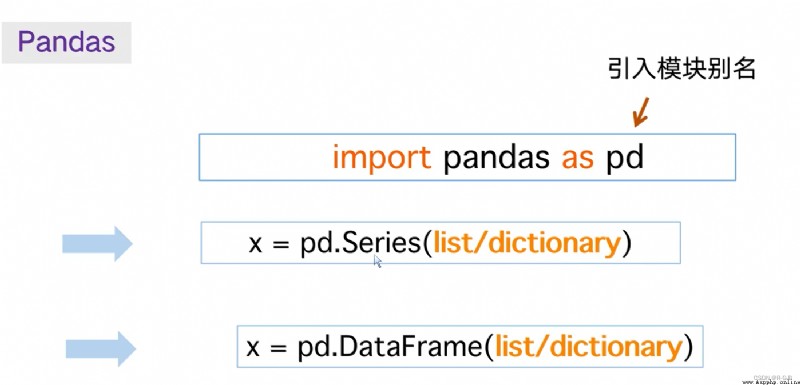
Task: Click the blue arrow beside the pd.Series line
Action: pos(97,244)
